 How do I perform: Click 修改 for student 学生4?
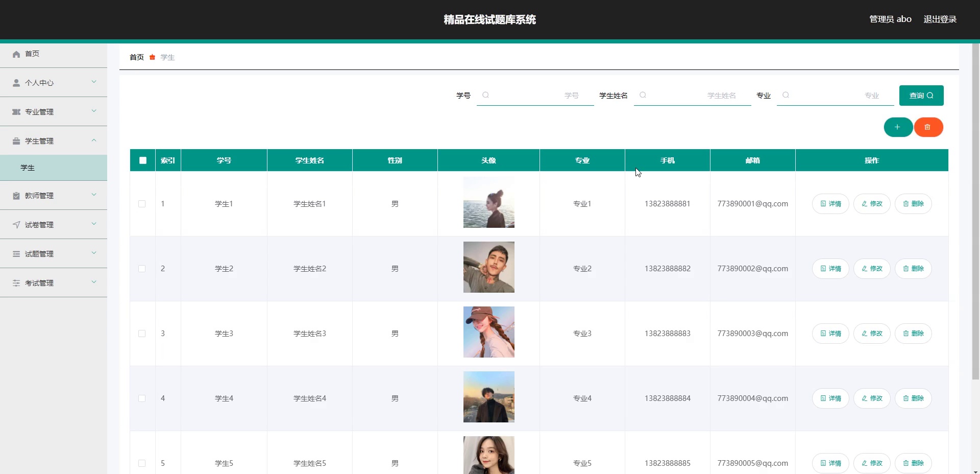(872, 398)
